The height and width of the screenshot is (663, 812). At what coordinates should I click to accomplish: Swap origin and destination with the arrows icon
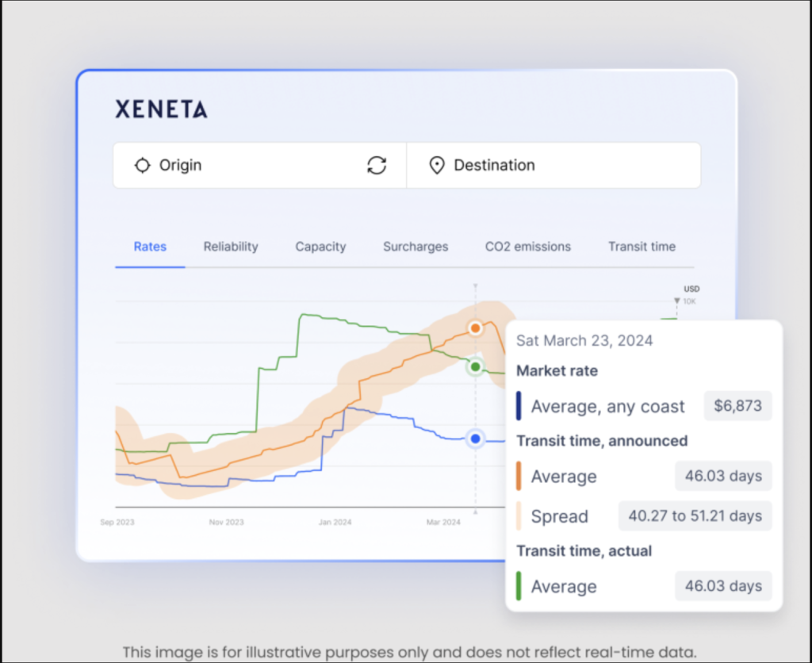click(377, 165)
